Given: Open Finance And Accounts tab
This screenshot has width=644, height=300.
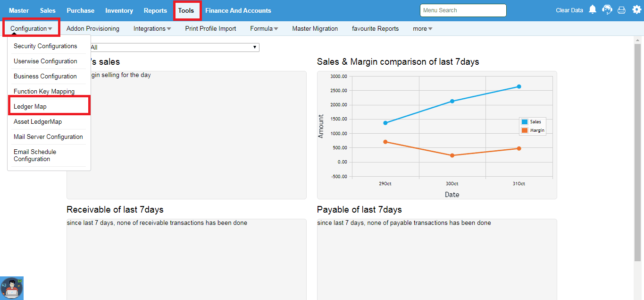Looking at the screenshot, I should click(238, 10).
